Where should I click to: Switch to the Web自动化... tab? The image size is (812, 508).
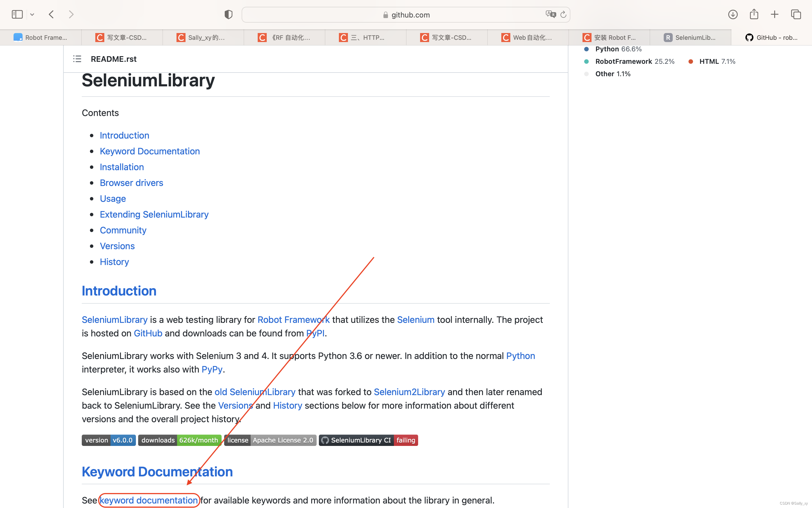click(x=528, y=37)
